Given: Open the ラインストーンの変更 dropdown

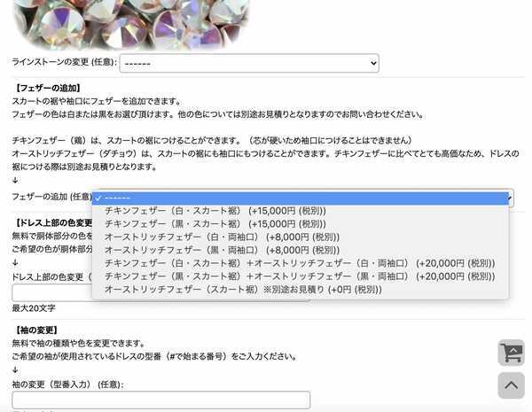Looking at the screenshot, I should [249, 63].
